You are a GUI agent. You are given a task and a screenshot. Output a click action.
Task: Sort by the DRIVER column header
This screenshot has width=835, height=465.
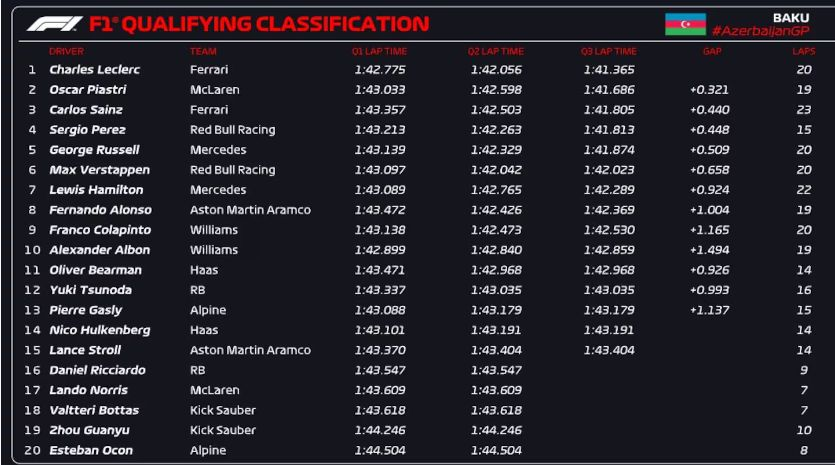(66, 51)
